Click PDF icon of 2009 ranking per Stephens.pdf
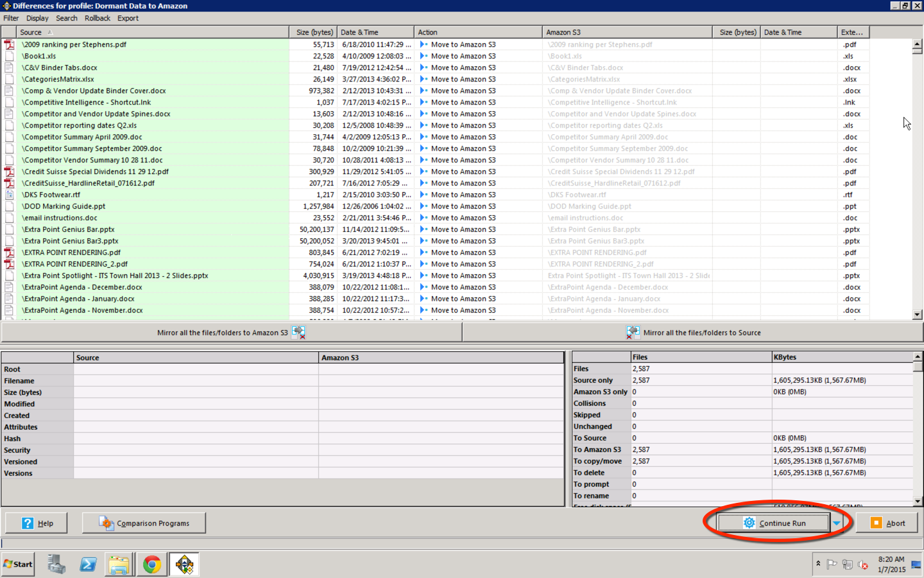Image resolution: width=924 pixels, height=578 pixels. tap(9, 44)
